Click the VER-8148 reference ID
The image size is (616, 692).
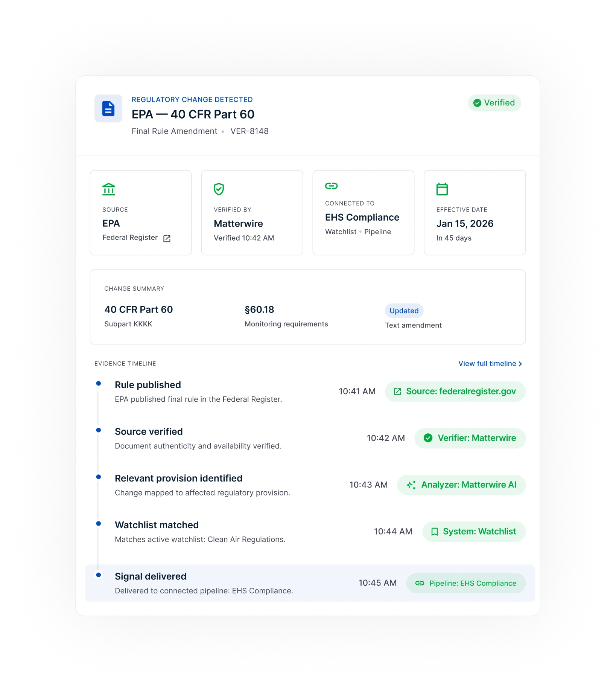(249, 131)
